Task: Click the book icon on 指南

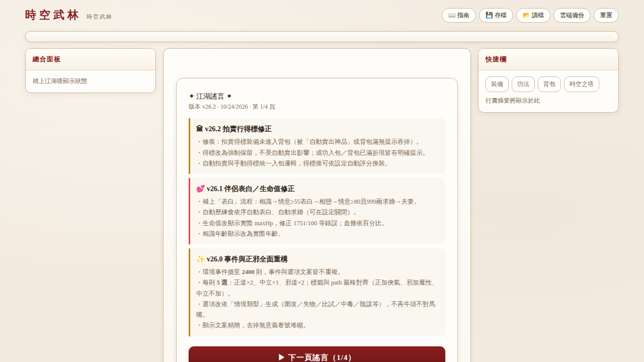Action: tap(452, 15)
